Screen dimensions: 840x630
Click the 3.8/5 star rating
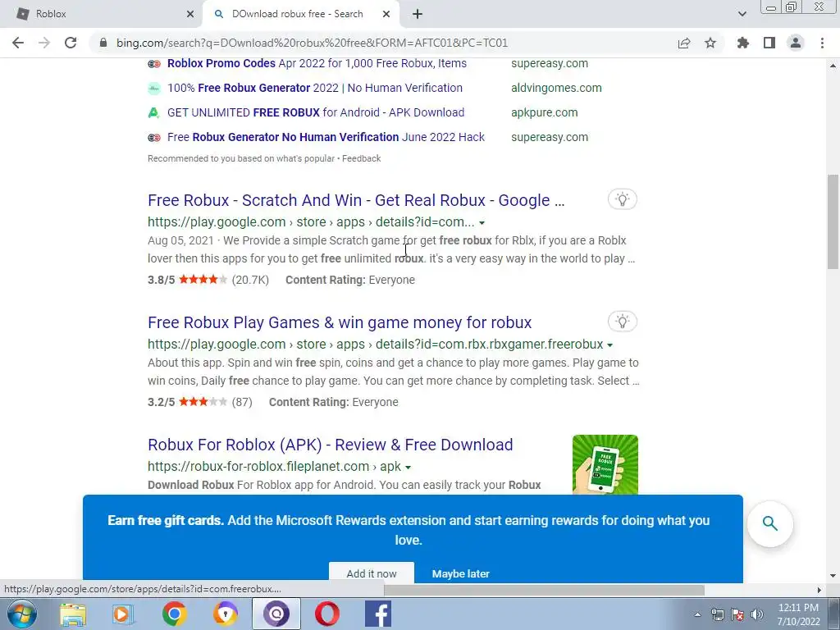click(x=188, y=280)
